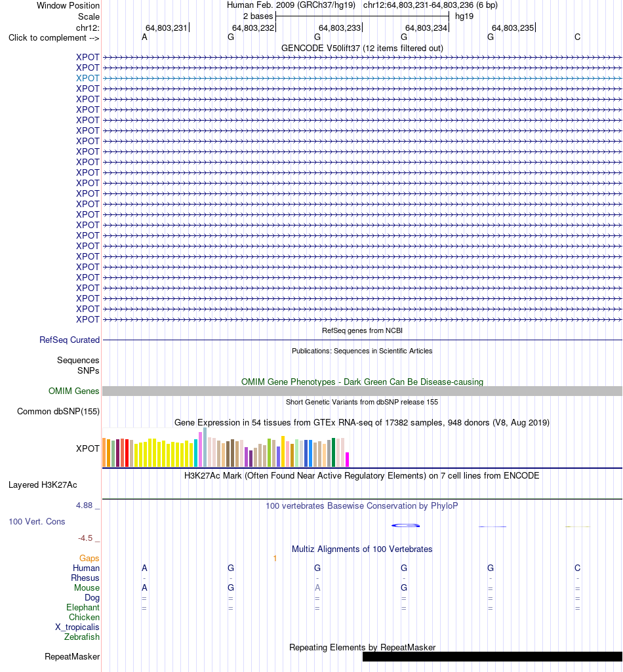The image size is (623, 672).
Task: Click the OMIM Gene Phenotypes track title
Action: coord(362,382)
